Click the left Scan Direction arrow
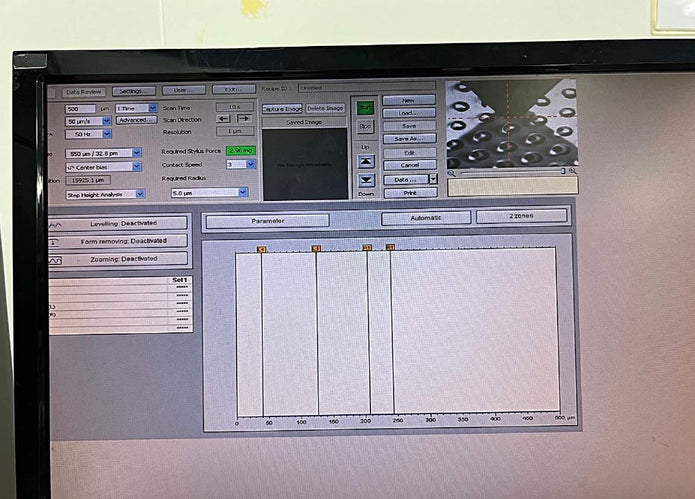Viewport: 695px width, 499px height. [x=223, y=119]
